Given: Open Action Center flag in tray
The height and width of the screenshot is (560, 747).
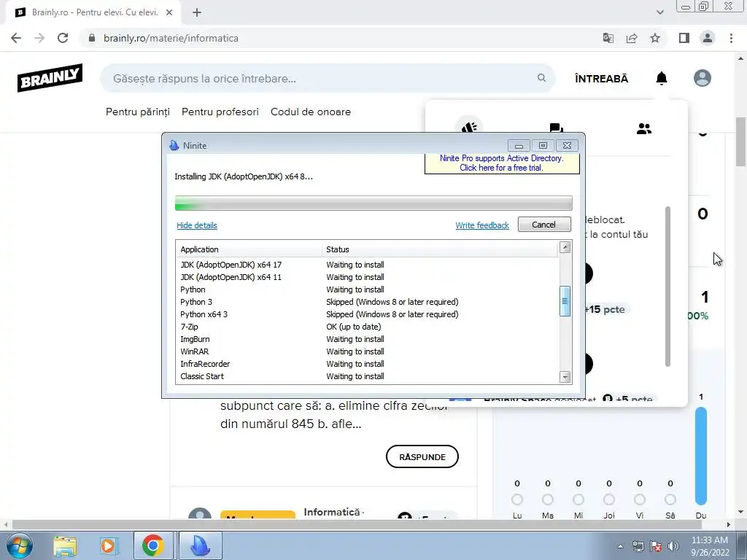Looking at the screenshot, I should click(x=656, y=547).
